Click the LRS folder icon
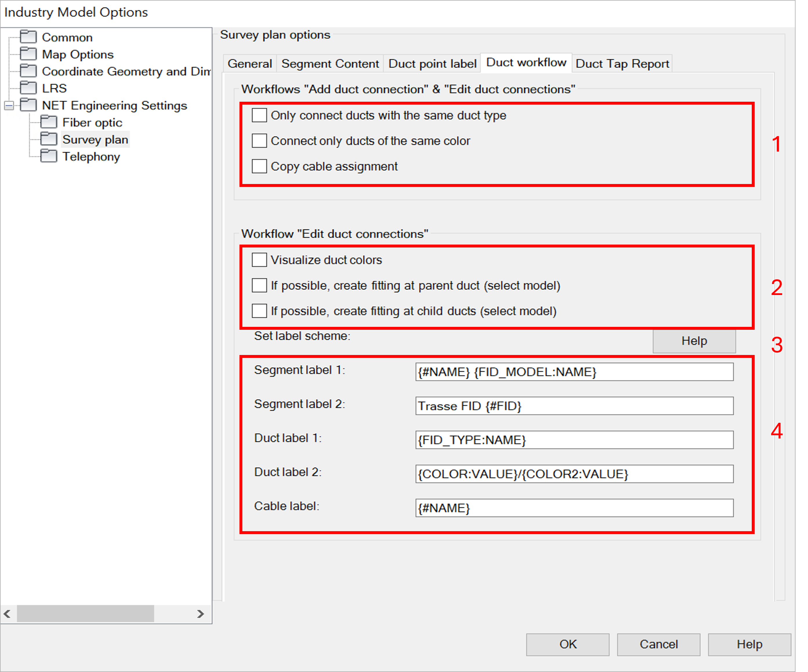The image size is (808, 672). [x=28, y=88]
